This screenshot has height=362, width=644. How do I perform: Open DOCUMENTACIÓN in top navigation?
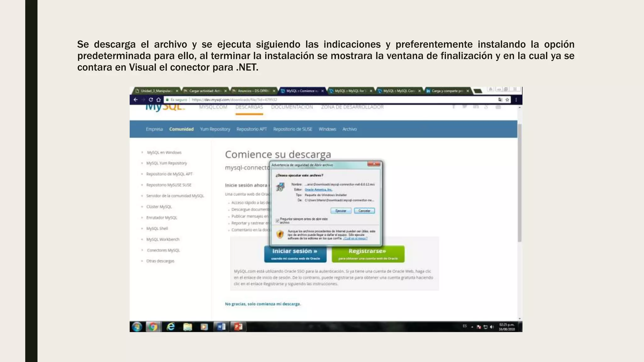(292, 107)
